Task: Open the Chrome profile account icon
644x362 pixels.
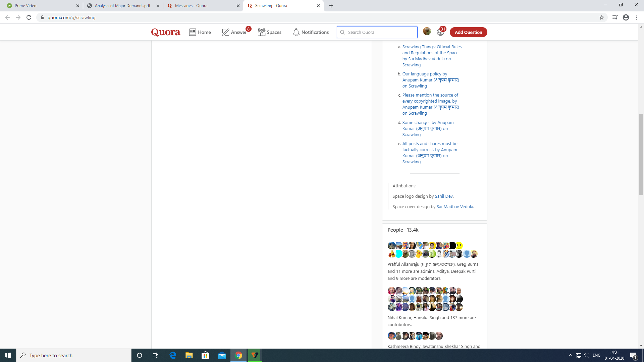Action: 626,17
